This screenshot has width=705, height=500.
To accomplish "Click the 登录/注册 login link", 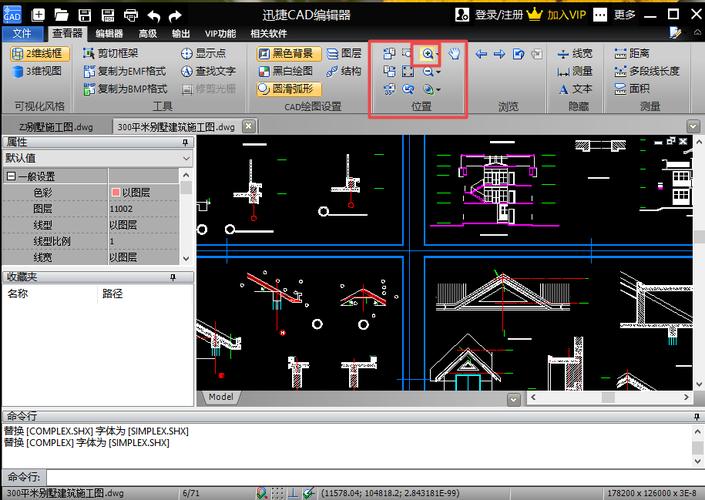I will [x=500, y=15].
